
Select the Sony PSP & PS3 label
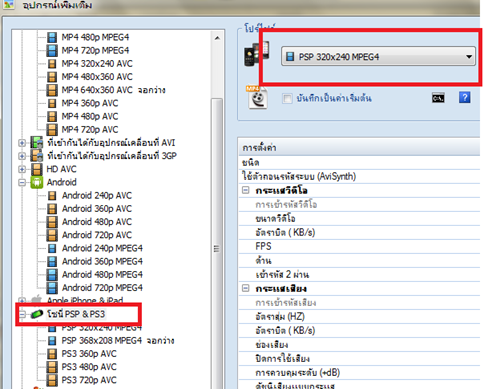76,314
